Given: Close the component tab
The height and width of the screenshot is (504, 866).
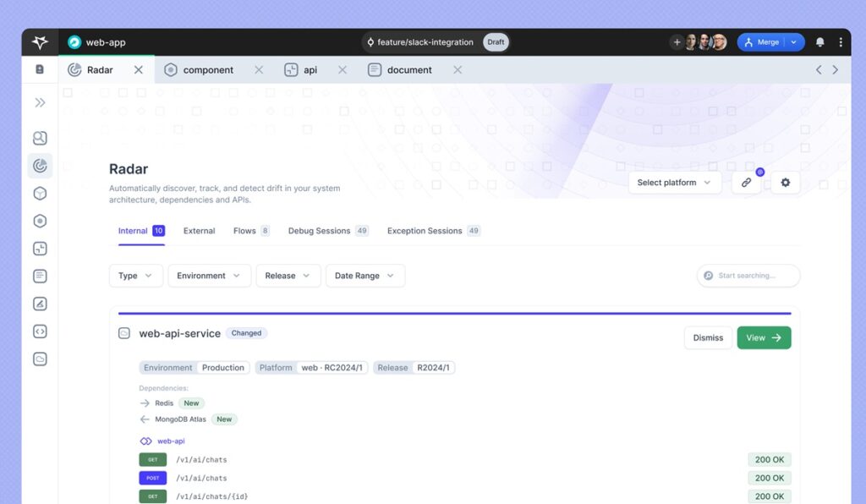Looking at the screenshot, I should click(x=259, y=69).
